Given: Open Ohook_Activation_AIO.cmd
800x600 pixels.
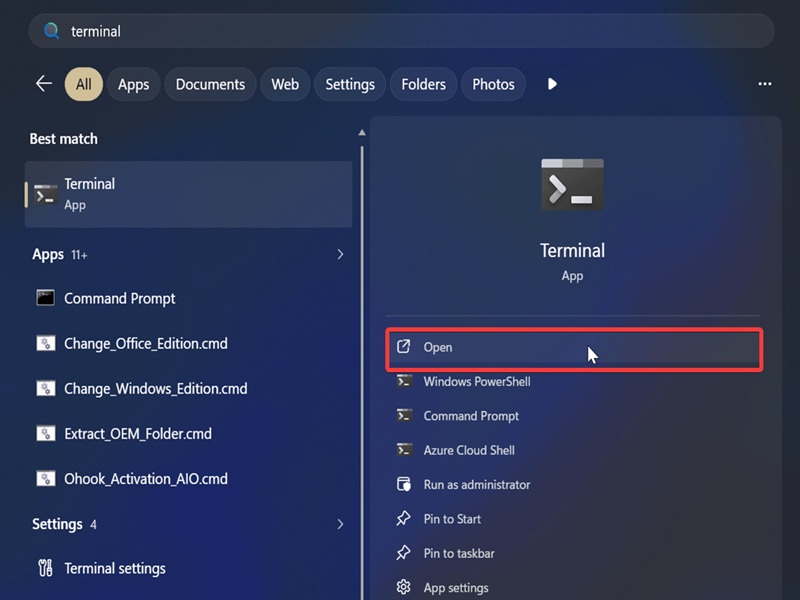Looking at the screenshot, I should tap(188, 479).
